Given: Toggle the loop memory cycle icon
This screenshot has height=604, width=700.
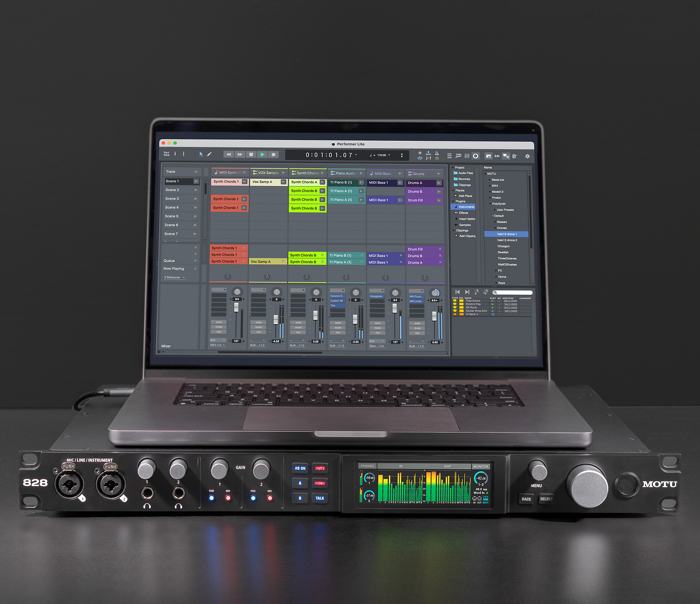Looking at the screenshot, I should pyautogui.click(x=420, y=158).
